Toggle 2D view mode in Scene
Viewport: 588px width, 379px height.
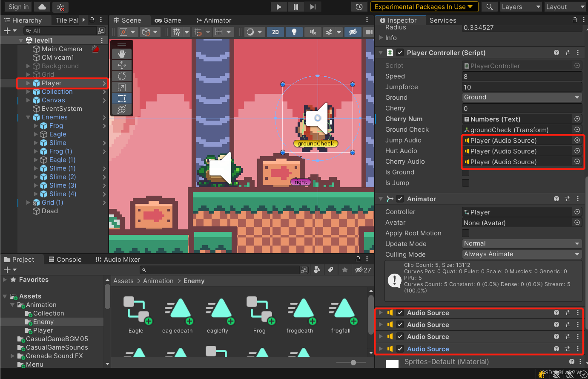[275, 32]
